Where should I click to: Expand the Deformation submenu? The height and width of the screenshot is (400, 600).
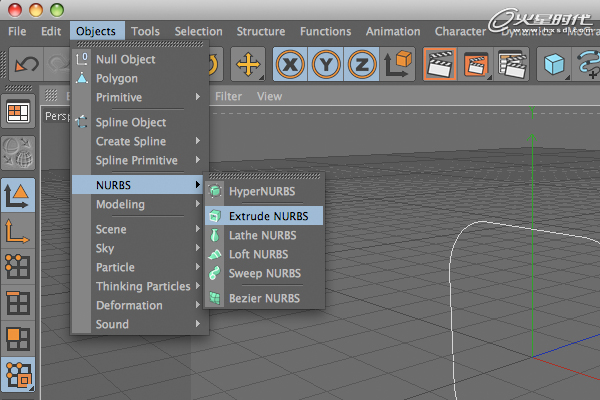139,305
